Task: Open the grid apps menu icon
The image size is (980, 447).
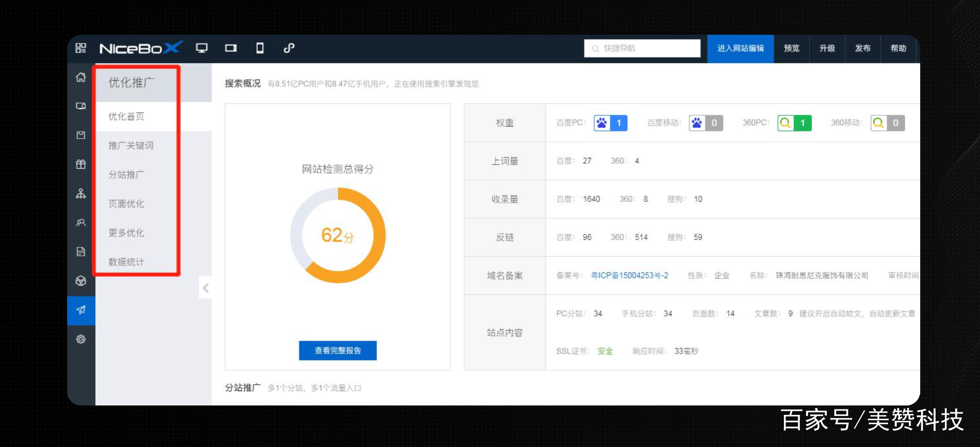Action: (81, 48)
